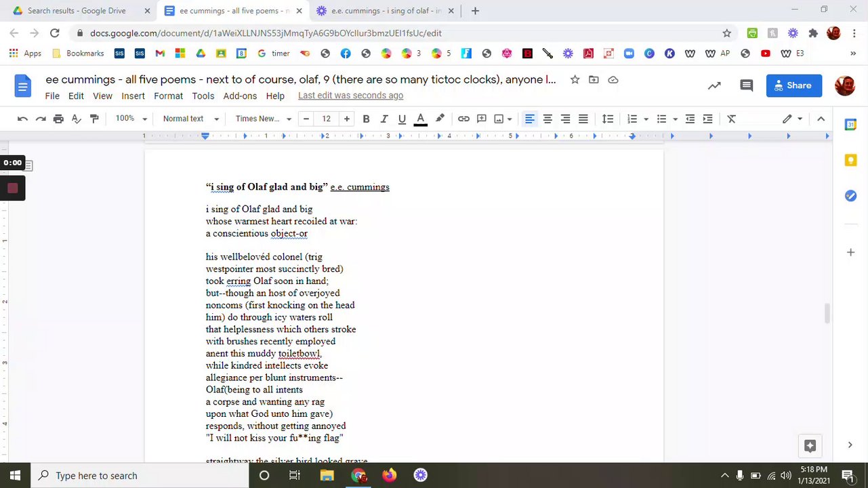Screen dimensions: 868x488
Task: Move document using folder icon
Action: coord(594,80)
